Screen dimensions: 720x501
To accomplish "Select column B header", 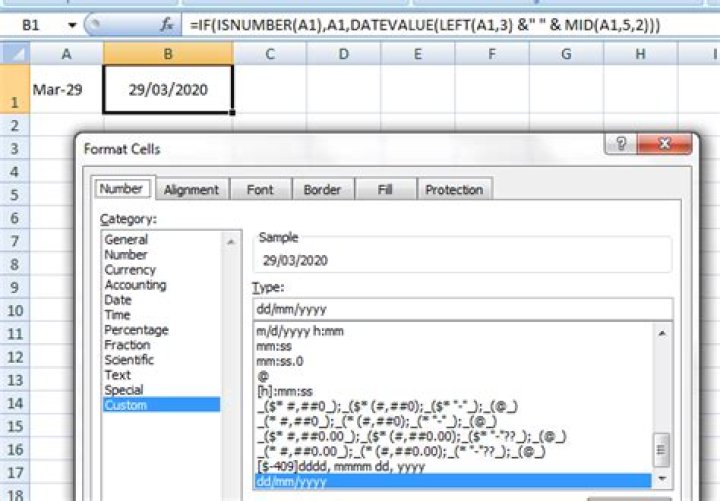I will [168, 54].
